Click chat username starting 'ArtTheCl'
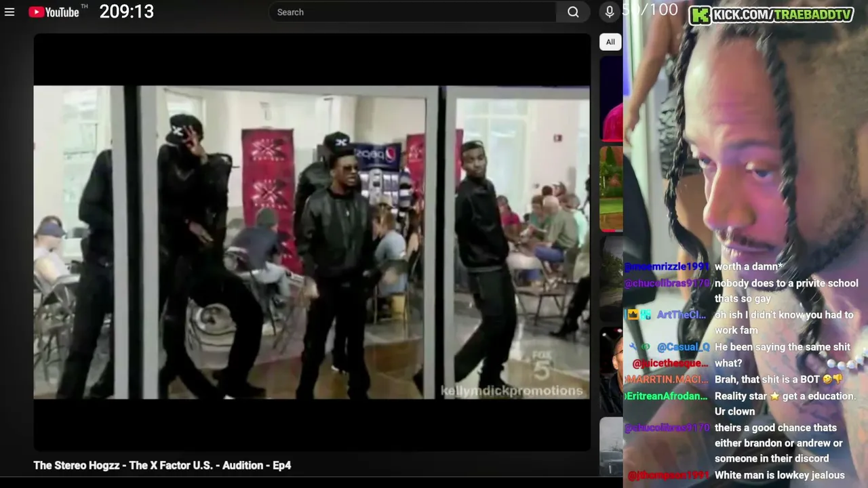This screenshot has height=488, width=868. [681, 315]
